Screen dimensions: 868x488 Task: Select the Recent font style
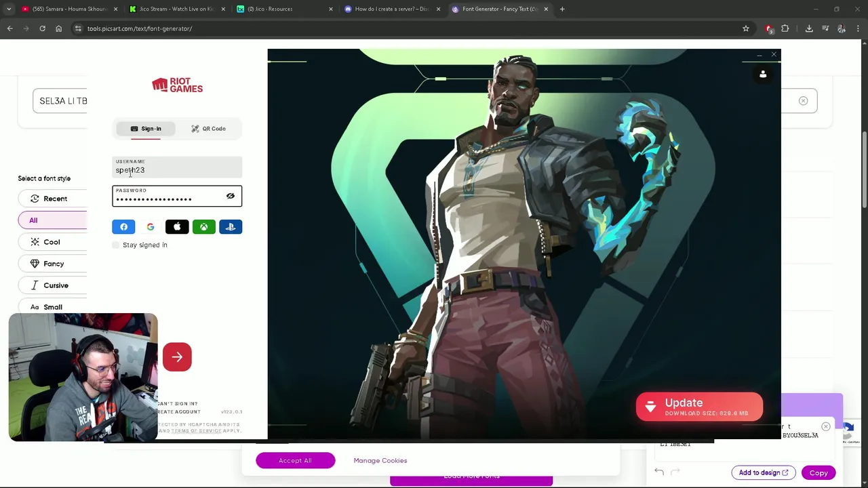53,199
